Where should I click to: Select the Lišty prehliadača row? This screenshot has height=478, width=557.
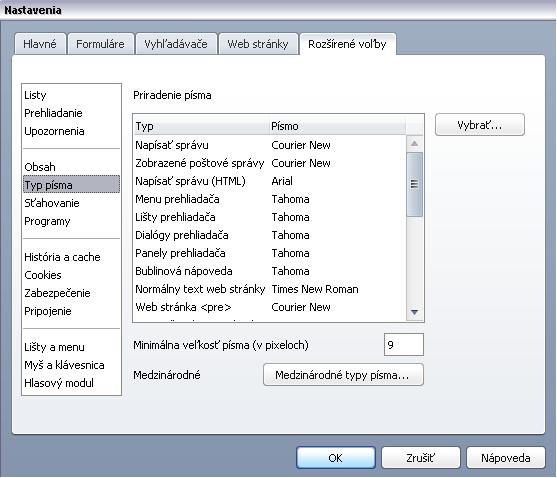[x=270, y=217]
